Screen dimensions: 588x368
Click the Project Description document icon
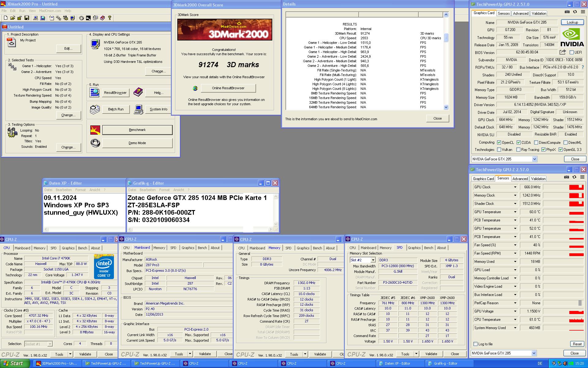coord(11,42)
